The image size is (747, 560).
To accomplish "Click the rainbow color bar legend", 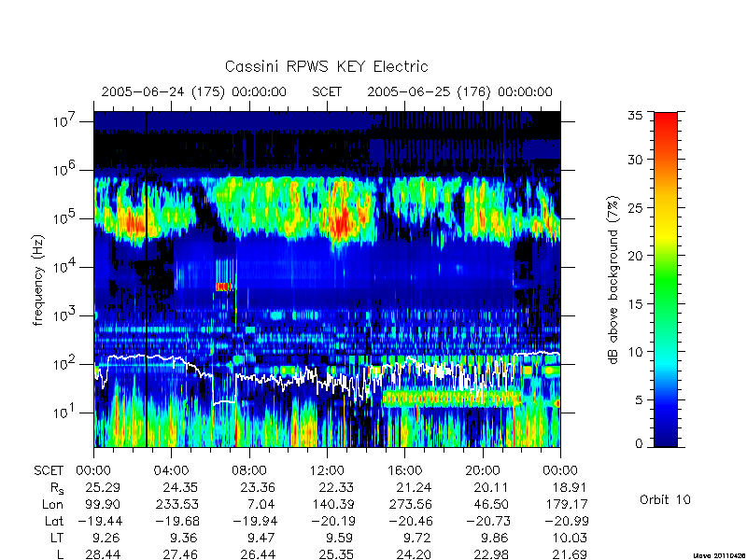I will [x=666, y=279].
